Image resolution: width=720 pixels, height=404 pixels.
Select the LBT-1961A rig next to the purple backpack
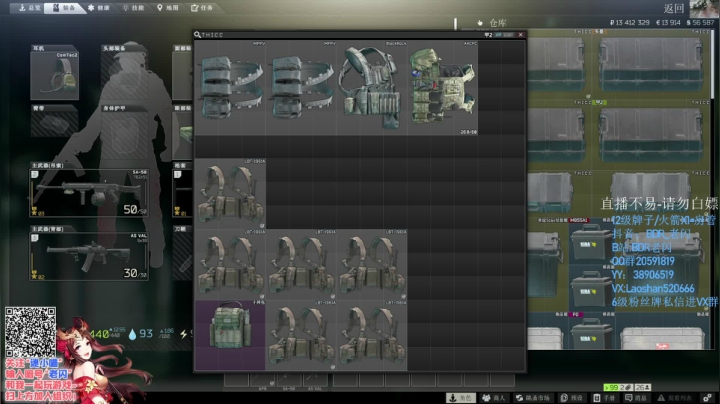point(301,335)
